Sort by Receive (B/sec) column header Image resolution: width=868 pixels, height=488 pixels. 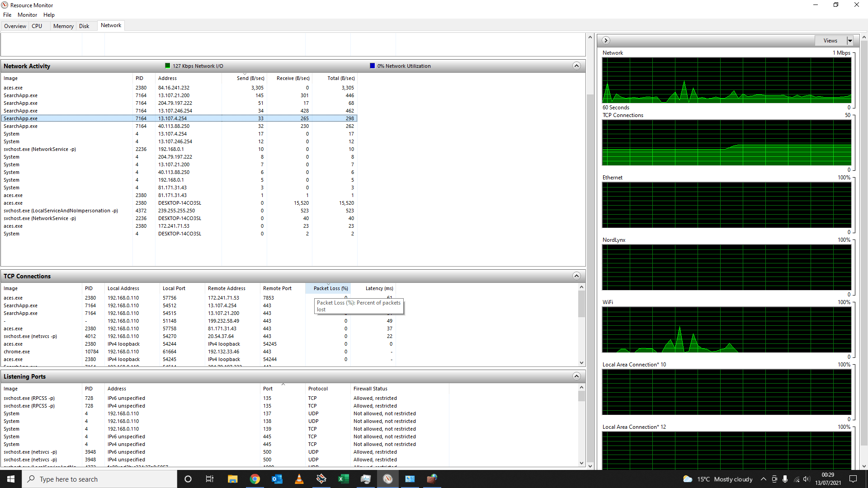pos(289,78)
